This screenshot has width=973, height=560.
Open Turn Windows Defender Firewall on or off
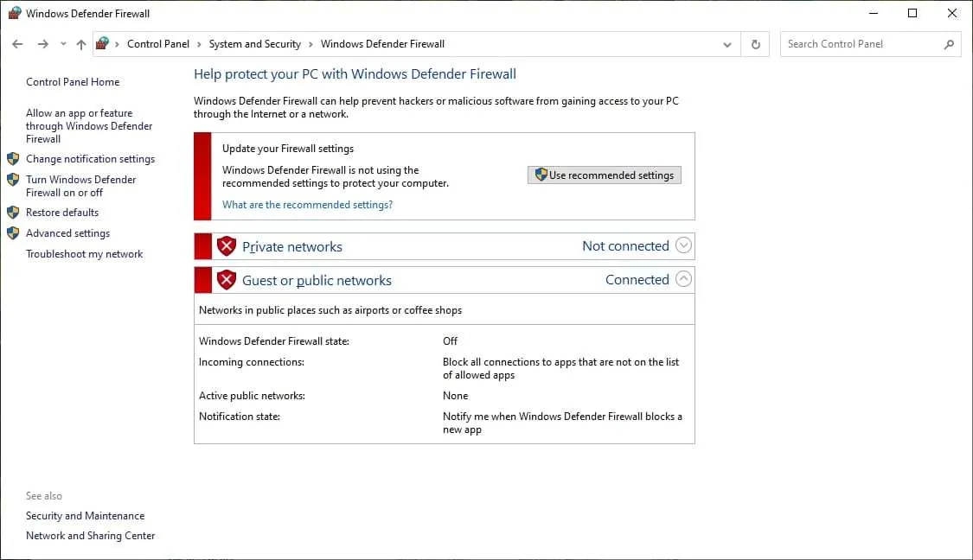pos(80,186)
